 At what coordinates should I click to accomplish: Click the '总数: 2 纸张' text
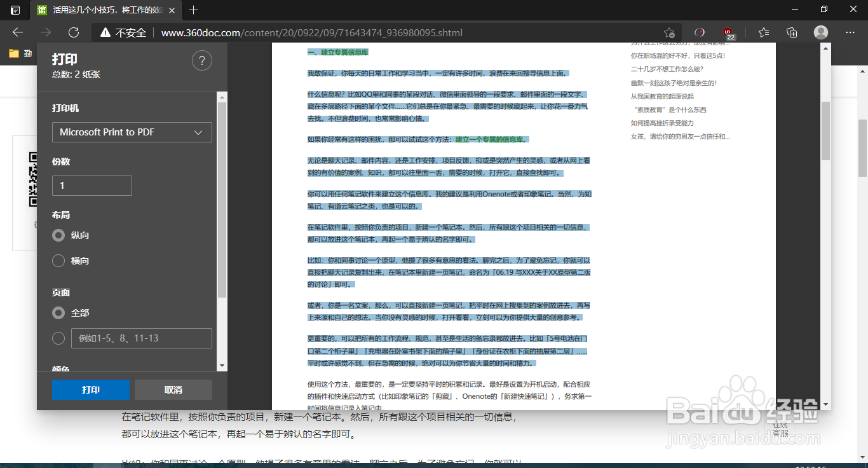tap(76, 74)
